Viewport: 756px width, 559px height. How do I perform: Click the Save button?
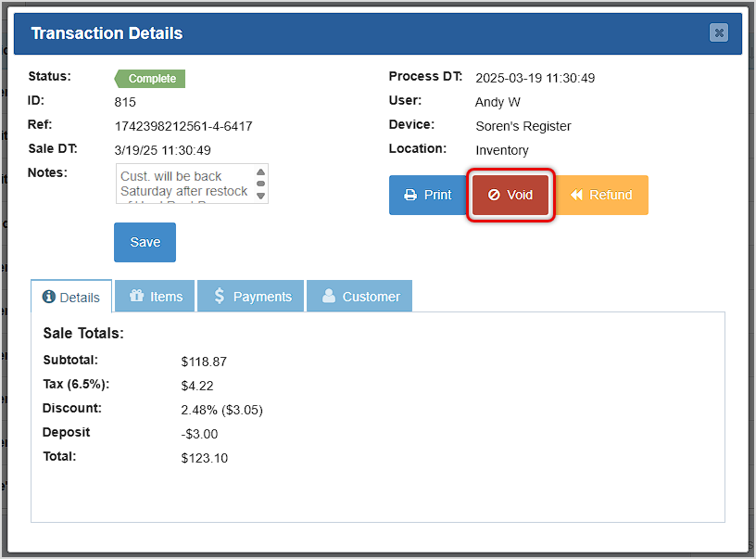[145, 242]
